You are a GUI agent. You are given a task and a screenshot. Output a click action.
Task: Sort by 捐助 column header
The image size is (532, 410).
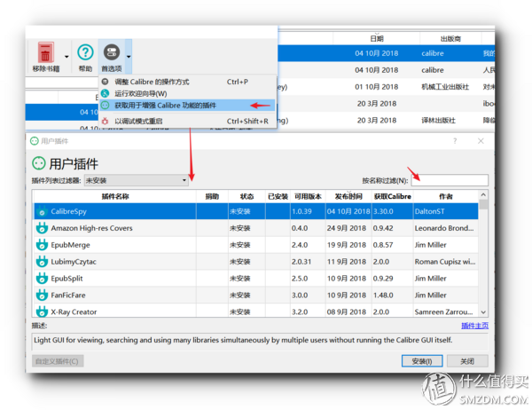(212, 196)
